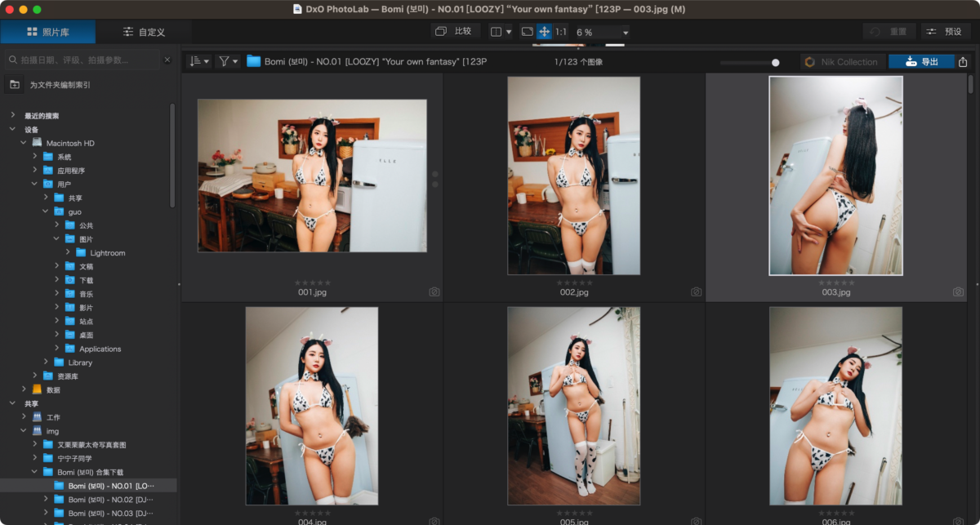
Task: Click the folder tree vertical scrollbar
Action: pos(172,155)
